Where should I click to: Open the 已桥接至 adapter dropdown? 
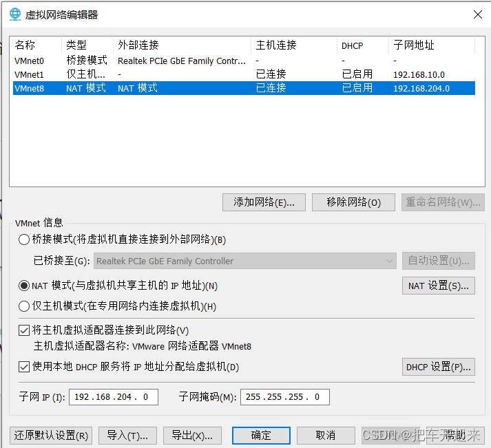(245, 261)
